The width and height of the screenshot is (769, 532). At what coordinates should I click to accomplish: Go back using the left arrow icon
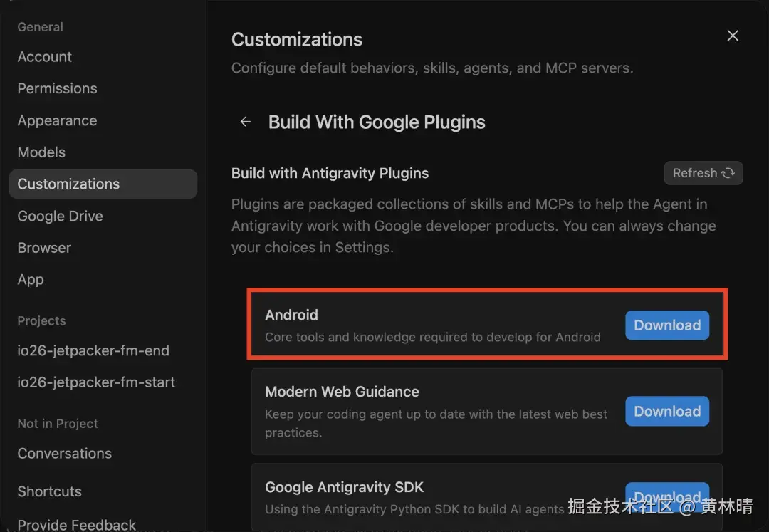pyautogui.click(x=245, y=122)
